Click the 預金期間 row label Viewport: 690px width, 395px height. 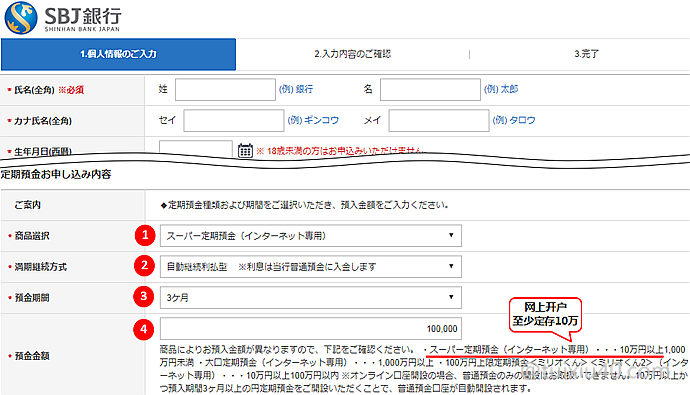click(x=32, y=298)
